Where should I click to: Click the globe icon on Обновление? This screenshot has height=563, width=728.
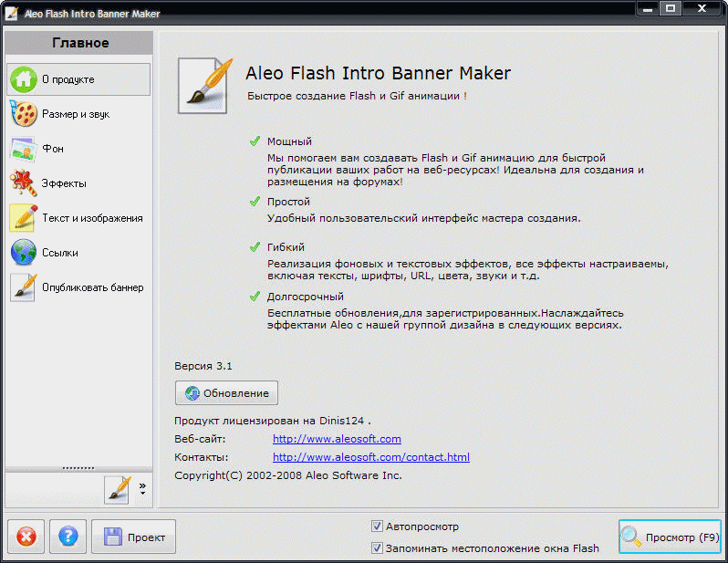192,393
